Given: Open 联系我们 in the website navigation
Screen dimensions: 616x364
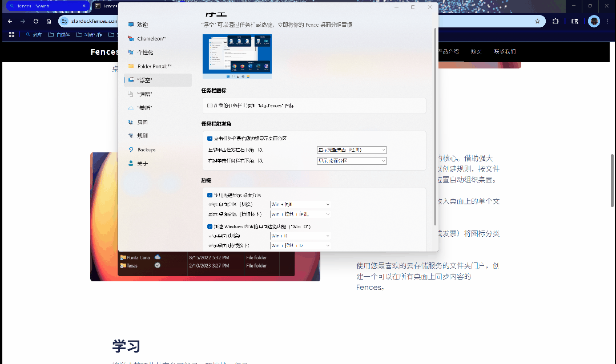Looking at the screenshot, I should 505,51.
